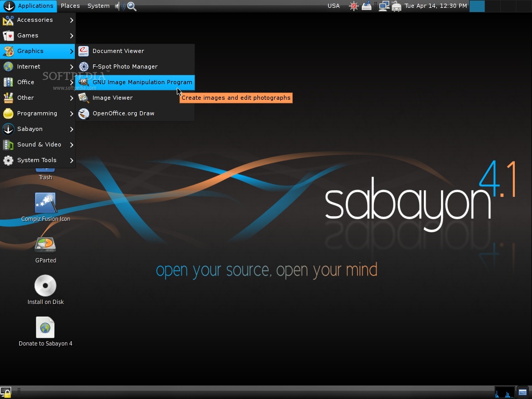Image resolution: width=532 pixels, height=399 pixels.
Task: Click the red sun-shaped tray icon
Action: point(354,6)
